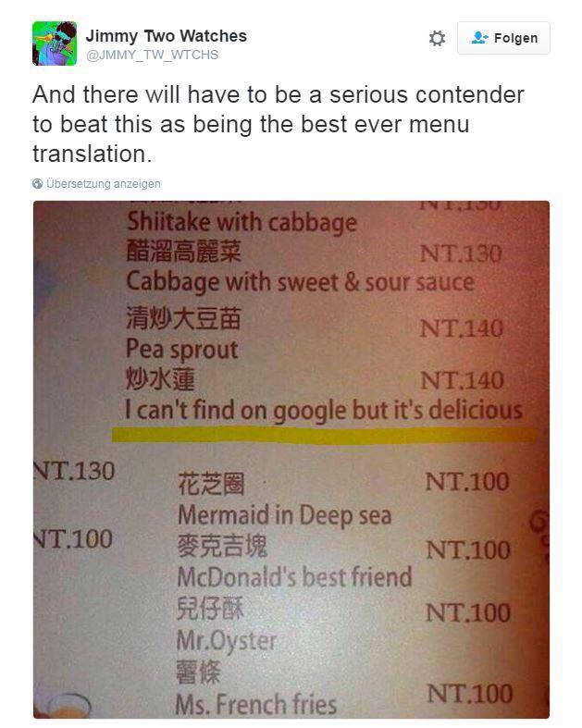Screen dimensions: 582x728
Task: Click "Cabbage with sweet & sour sauce" line
Action: [300, 281]
